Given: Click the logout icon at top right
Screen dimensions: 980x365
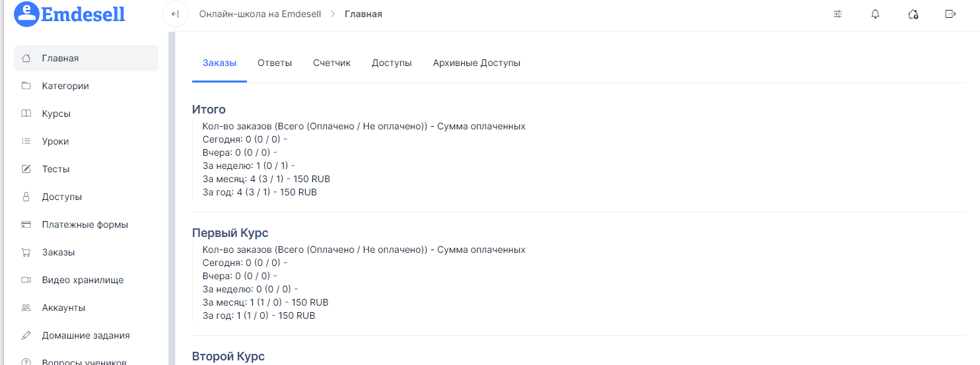Looking at the screenshot, I should tap(951, 14).
